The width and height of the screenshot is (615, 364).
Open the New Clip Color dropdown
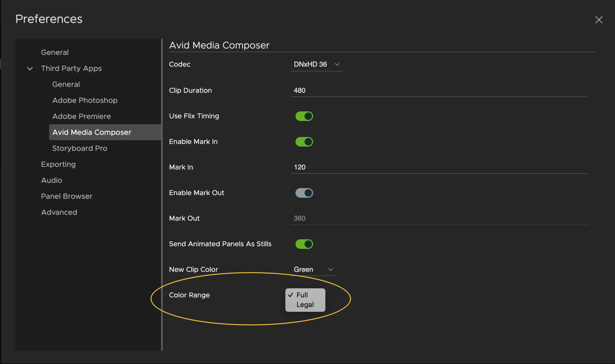pyautogui.click(x=313, y=270)
